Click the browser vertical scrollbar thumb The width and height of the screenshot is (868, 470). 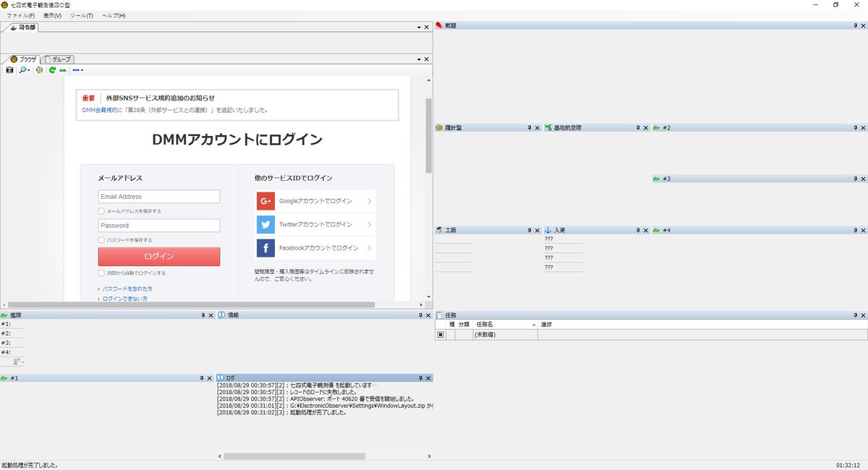(x=429, y=136)
